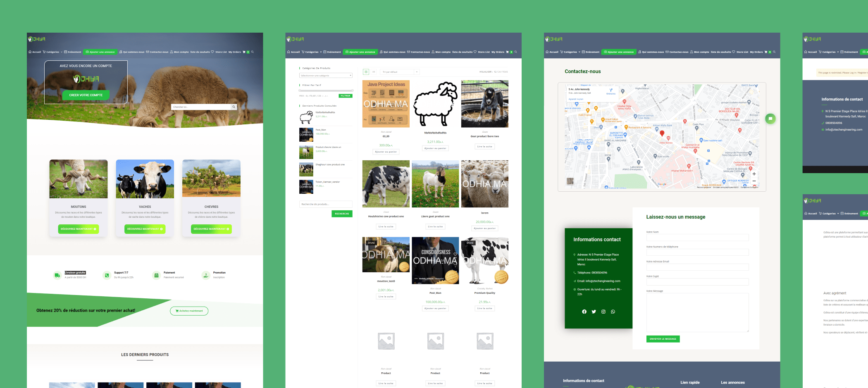Screen dimensions: 868x388
Task: Open the green chat bubble on contact page
Action: [x=770, y=119]
